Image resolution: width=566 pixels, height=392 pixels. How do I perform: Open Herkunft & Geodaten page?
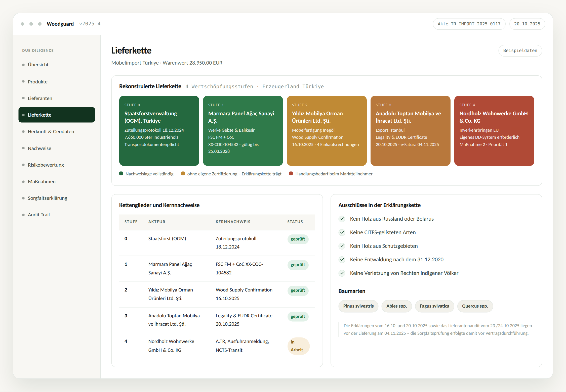(57, 131)
